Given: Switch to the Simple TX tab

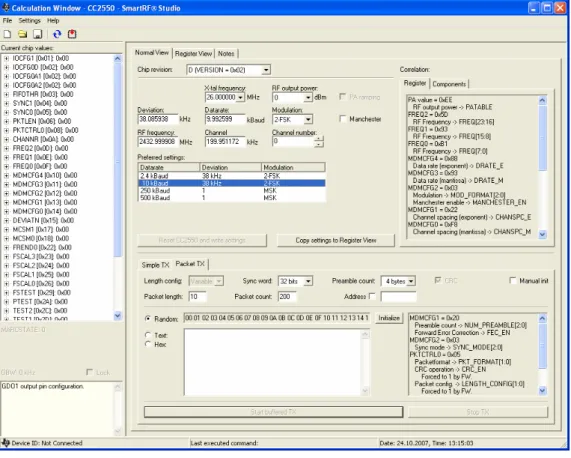Looking at the screenshot, I should 155,265.
